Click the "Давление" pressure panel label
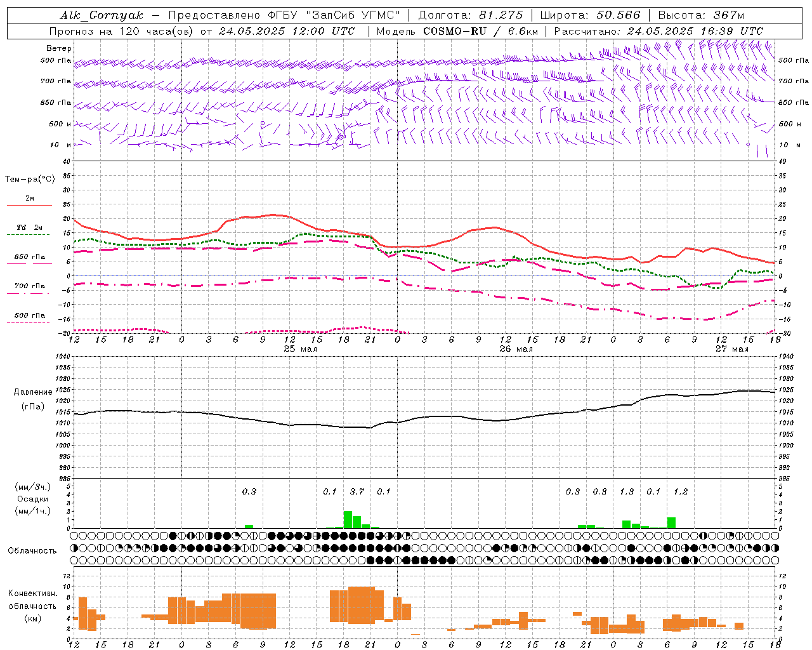 pyautogui.click(x=33, y=392)
